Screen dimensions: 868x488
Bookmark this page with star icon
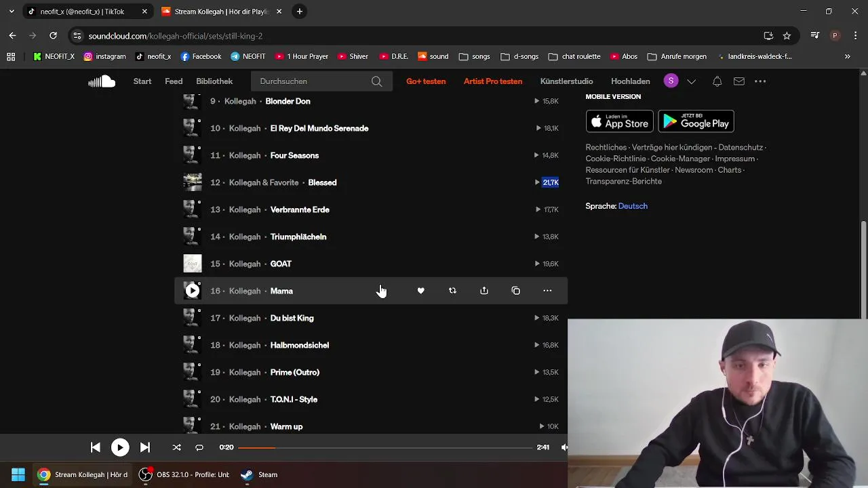[x=787, y=35]
